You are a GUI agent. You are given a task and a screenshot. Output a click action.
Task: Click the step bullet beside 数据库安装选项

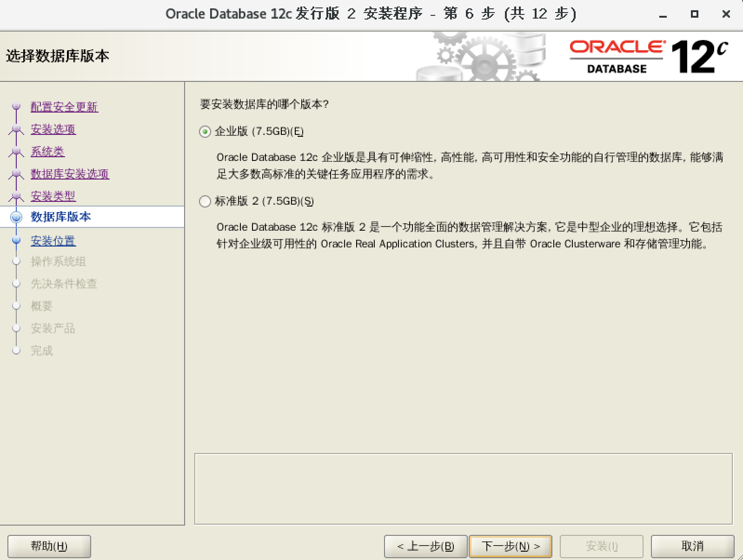pyautogui.click(x=16, y=173)
